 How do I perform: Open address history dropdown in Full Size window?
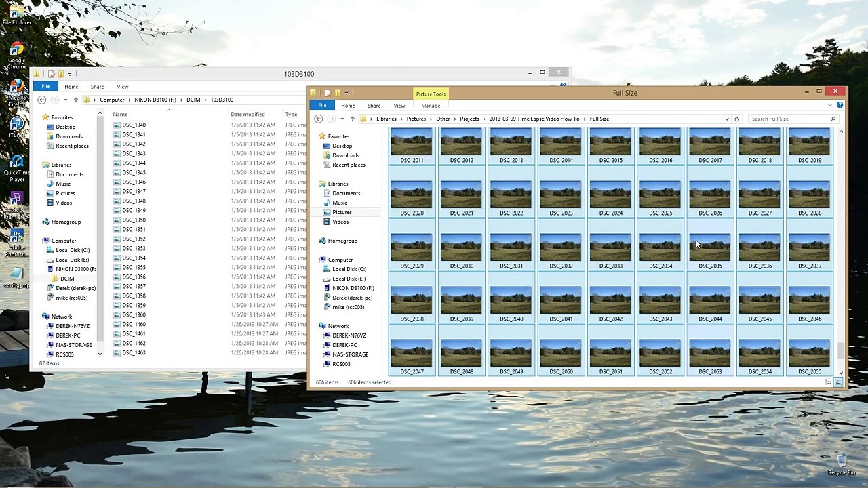[x=727, y=119]
